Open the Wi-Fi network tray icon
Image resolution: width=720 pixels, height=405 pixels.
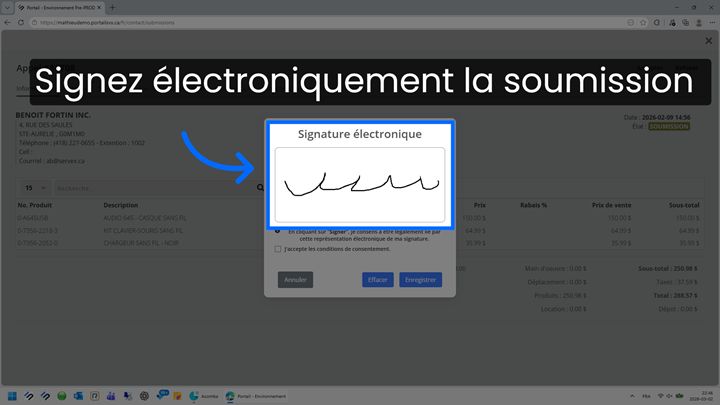661,396
